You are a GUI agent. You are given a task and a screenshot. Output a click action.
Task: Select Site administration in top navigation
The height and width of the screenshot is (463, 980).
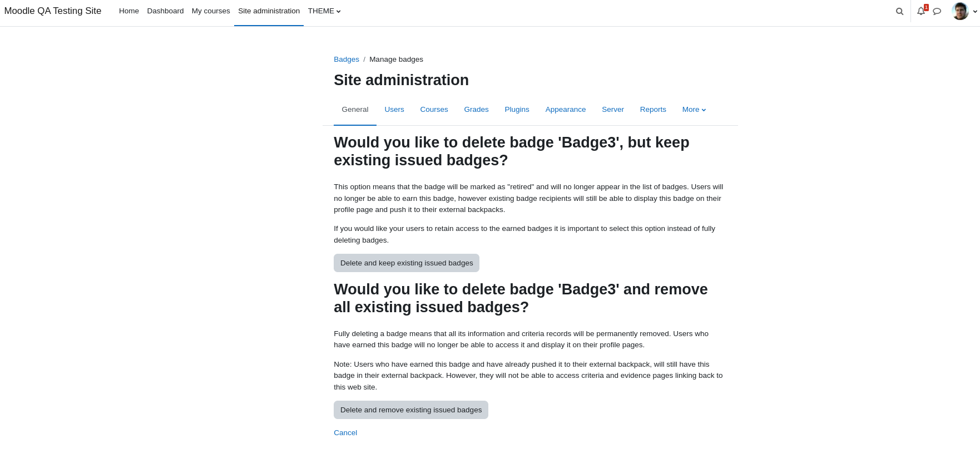pos(269,11)
